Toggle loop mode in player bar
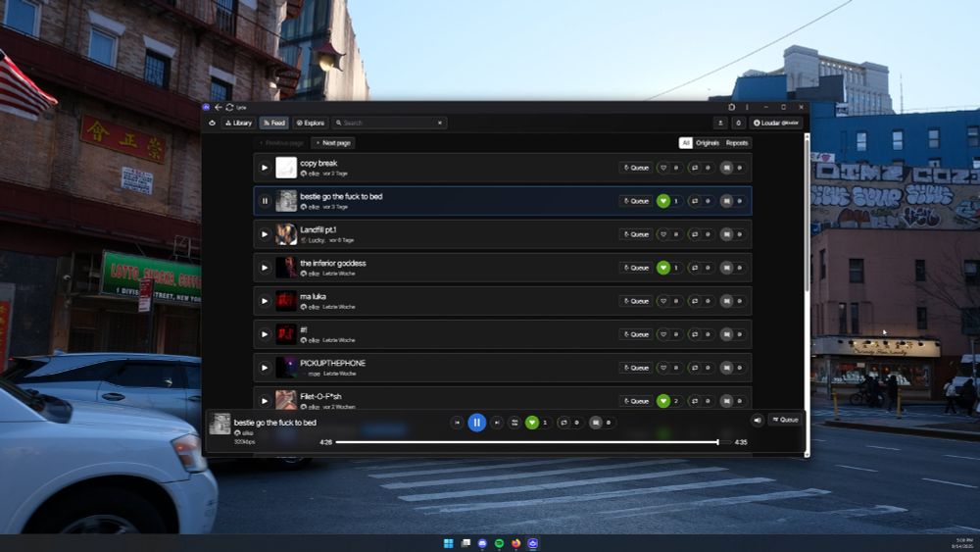 coord(514,423)
